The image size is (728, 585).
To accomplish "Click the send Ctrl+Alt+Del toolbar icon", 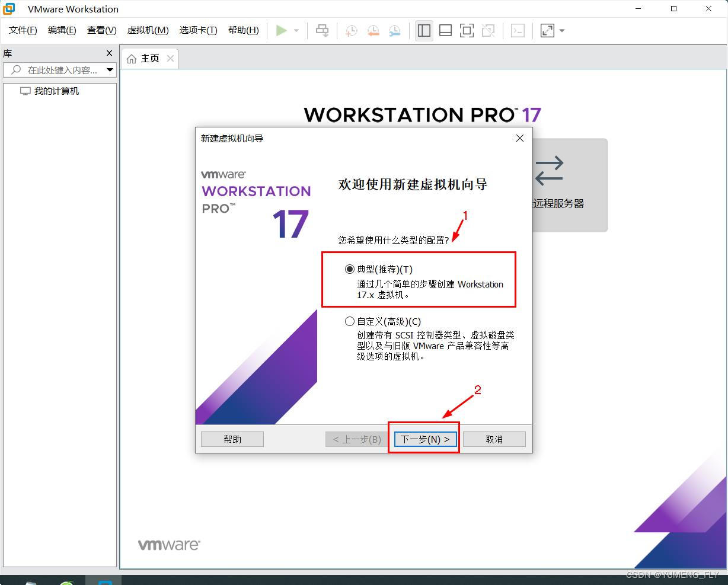I will point(323,30).
